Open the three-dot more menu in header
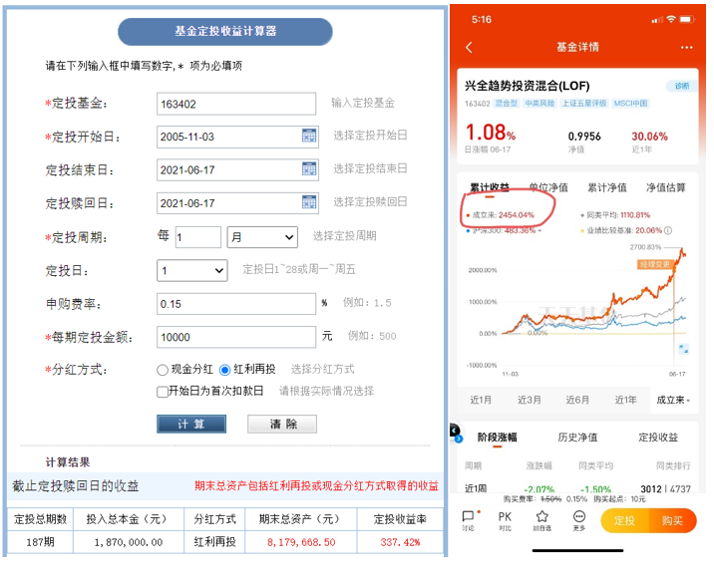The height and width of the screenshot is (588, 714). (x=686, y=47)
